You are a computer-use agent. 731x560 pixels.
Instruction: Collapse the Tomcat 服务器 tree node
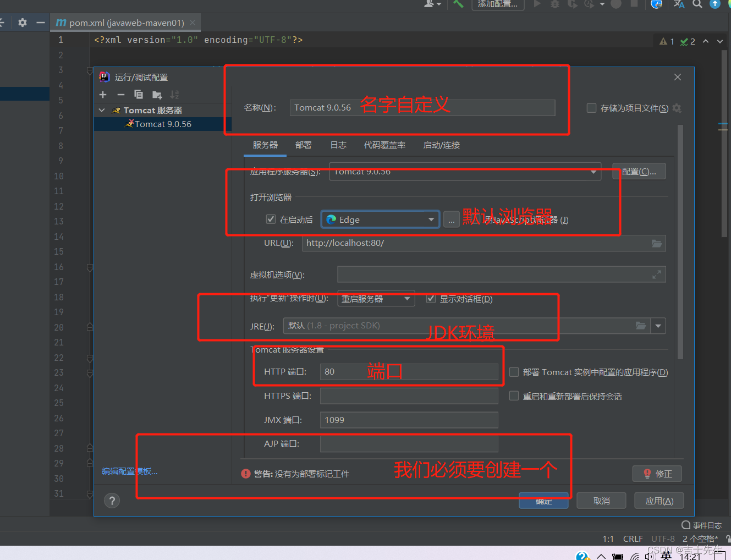(x=102, y=111)
